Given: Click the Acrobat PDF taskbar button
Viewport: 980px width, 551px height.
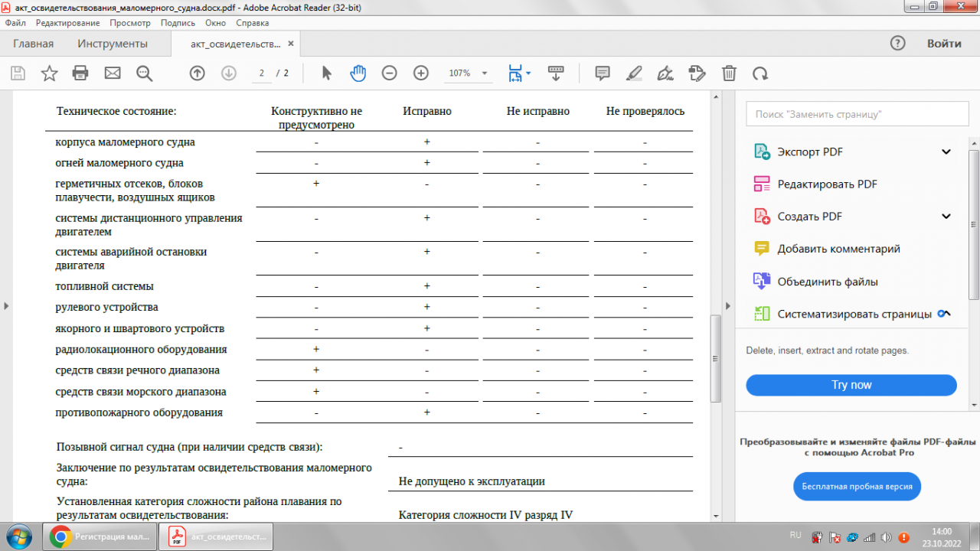Looking at the screenshot, I should (215, 536).
